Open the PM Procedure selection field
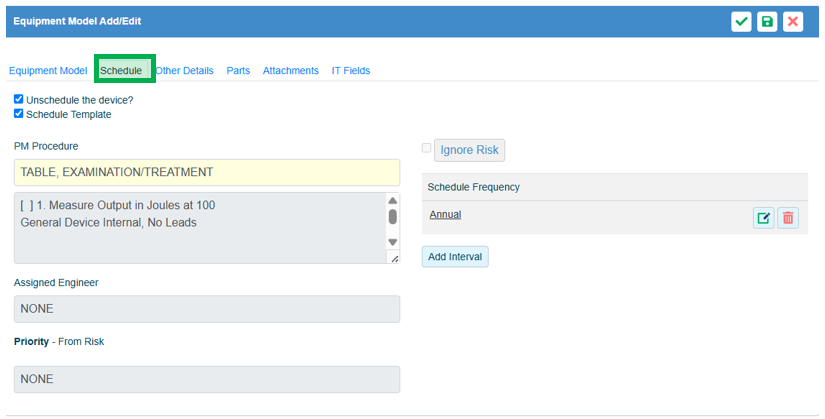The image size is (825, 419). point(207,172)
